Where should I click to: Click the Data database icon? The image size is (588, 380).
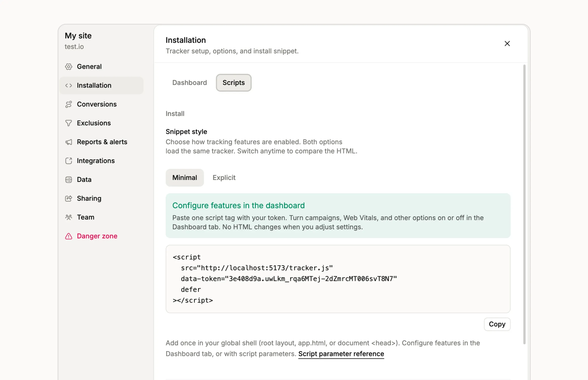point(68,180)
